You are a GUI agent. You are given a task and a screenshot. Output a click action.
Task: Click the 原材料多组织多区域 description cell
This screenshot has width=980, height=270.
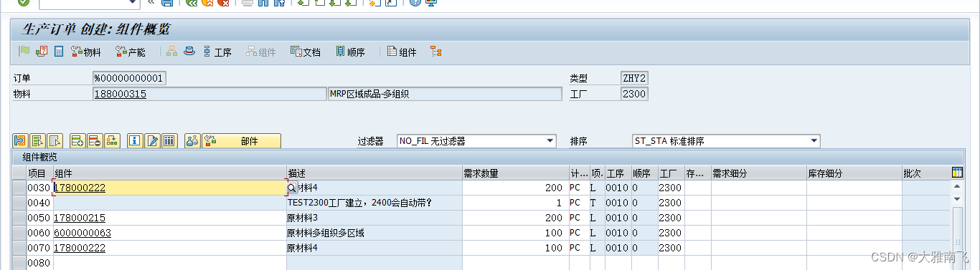(374, 233)
